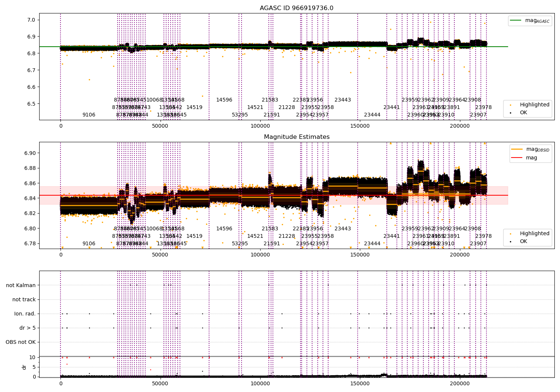Screen dimensions: 560x392
Task: Select the orange mag OBSID legend entry
Action: pos(531,149)
